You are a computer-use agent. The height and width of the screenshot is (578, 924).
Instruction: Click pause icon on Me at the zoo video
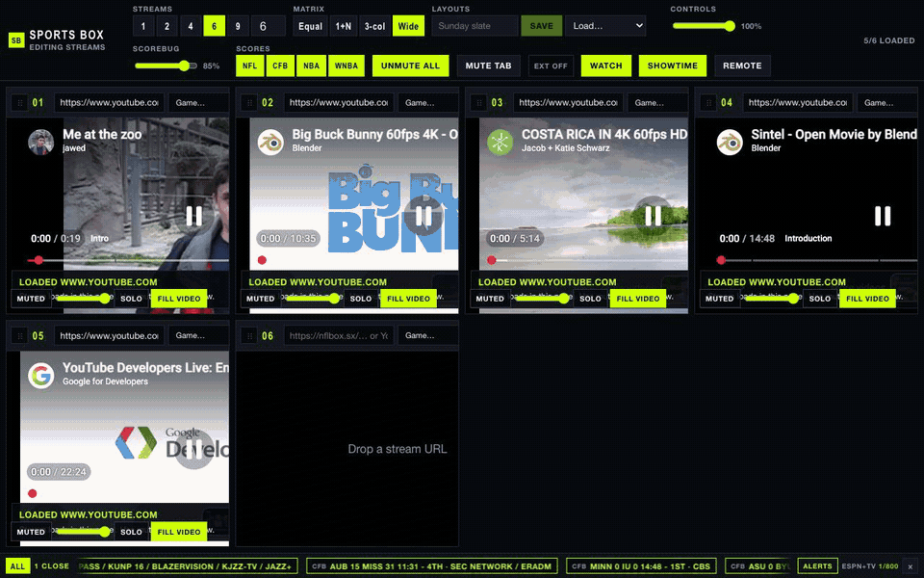(193, 216)
